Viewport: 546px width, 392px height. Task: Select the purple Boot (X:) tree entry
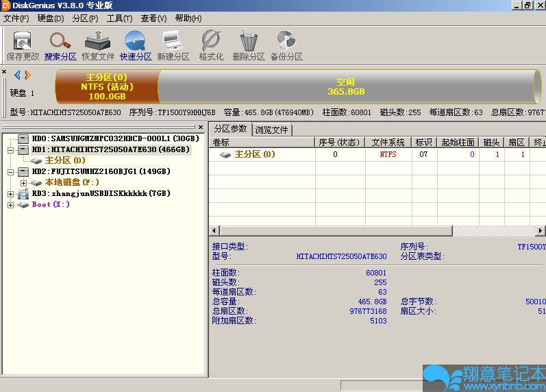(51, 204)
